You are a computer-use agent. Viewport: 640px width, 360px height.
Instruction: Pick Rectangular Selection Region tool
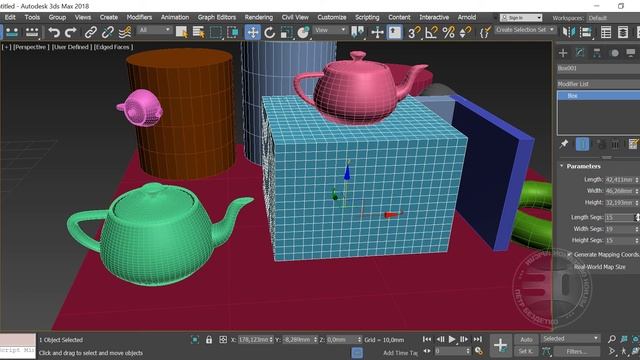click(x=216, y=32)
